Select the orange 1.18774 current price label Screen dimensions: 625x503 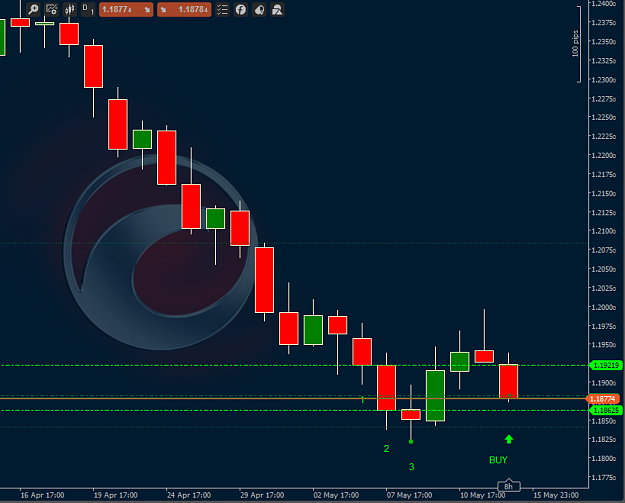[603, 399]
